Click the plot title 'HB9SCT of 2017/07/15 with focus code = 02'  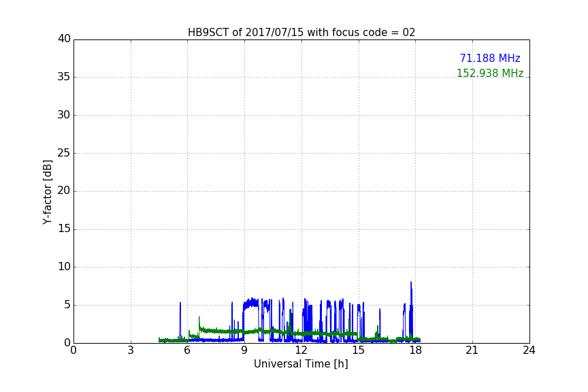[x=301, y=32]
